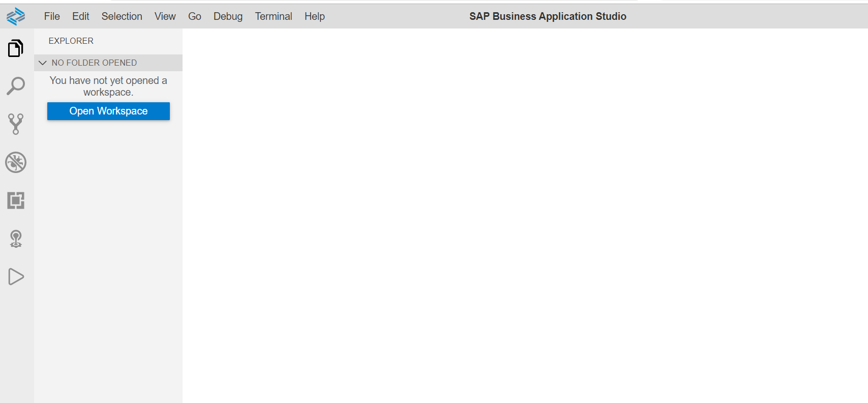Open the File menu
Viewport: 868px width, 403px height.
coord(52,16)
